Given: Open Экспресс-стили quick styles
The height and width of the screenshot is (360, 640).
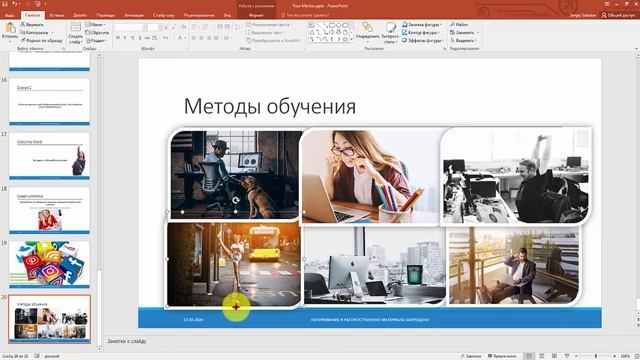Looking at the screenshot, I should click(x=390, y=33).
